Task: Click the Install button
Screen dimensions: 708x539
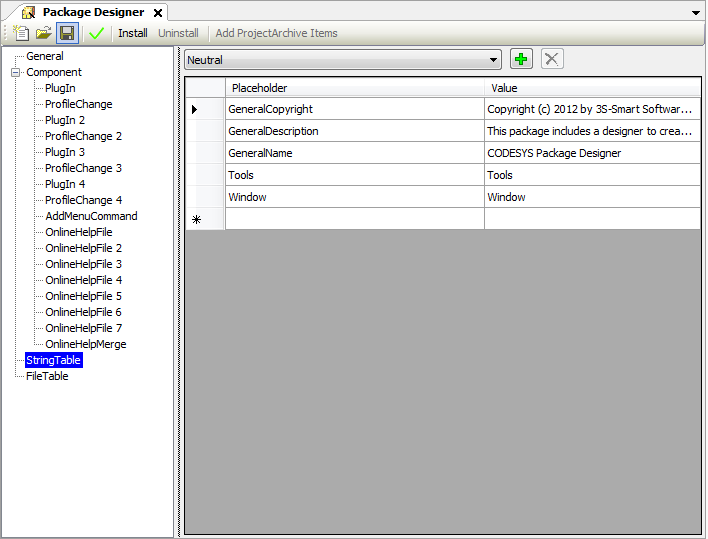Action: (132, 33)
